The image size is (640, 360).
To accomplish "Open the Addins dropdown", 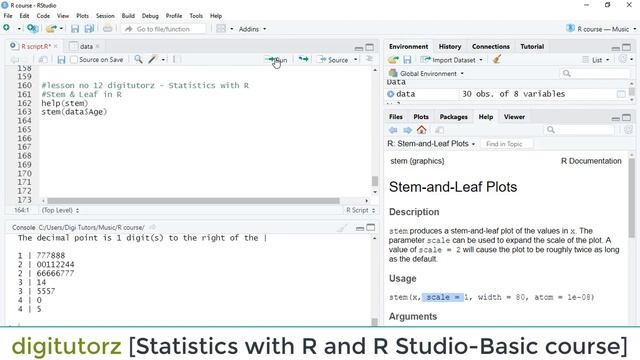I will click(252, 29).
